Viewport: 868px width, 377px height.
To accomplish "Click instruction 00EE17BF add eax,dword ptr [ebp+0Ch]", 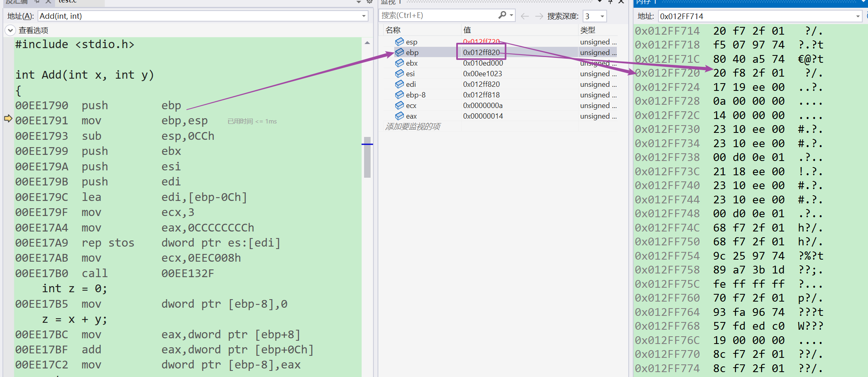I will (x=164, y=349).
